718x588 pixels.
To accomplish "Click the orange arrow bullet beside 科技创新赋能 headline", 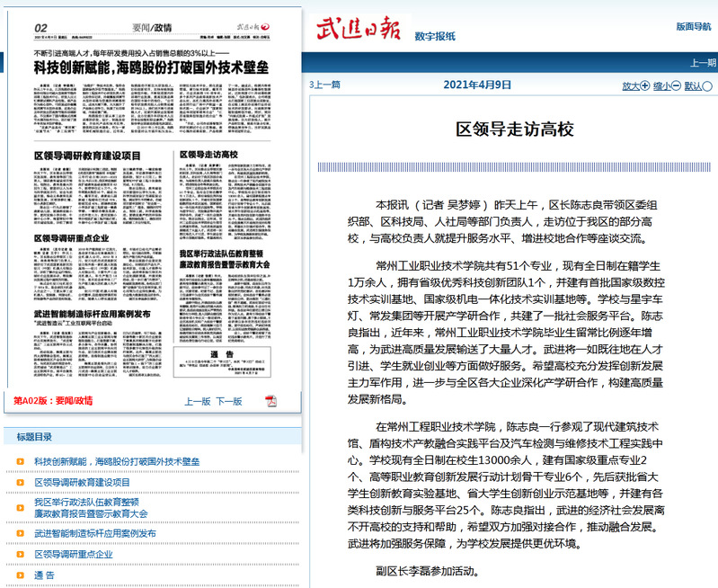I will (21, 461).
